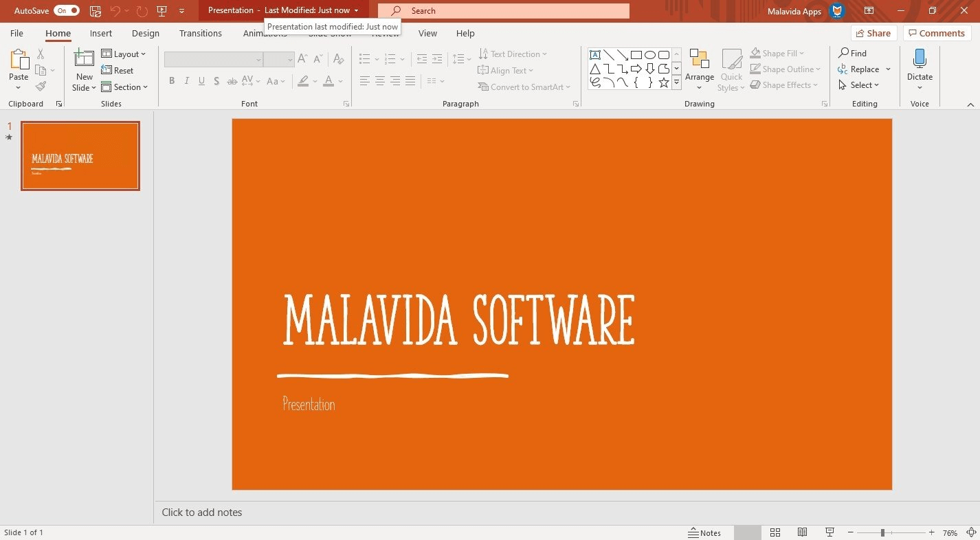Image resolution: width=980 pixels, height=540 pixels.
Task: Click the Cut scissors icon
Action: coord(41,54)
